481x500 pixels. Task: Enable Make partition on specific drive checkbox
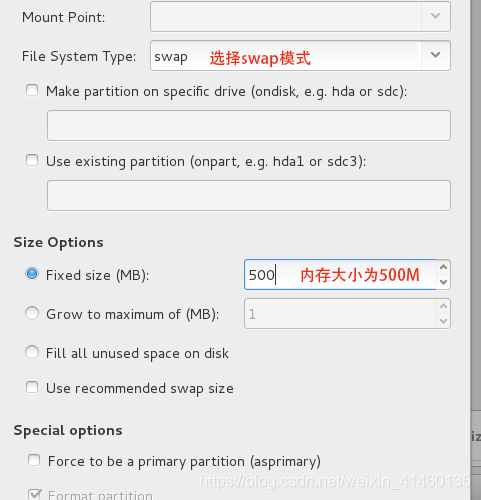tap(32, 90)
